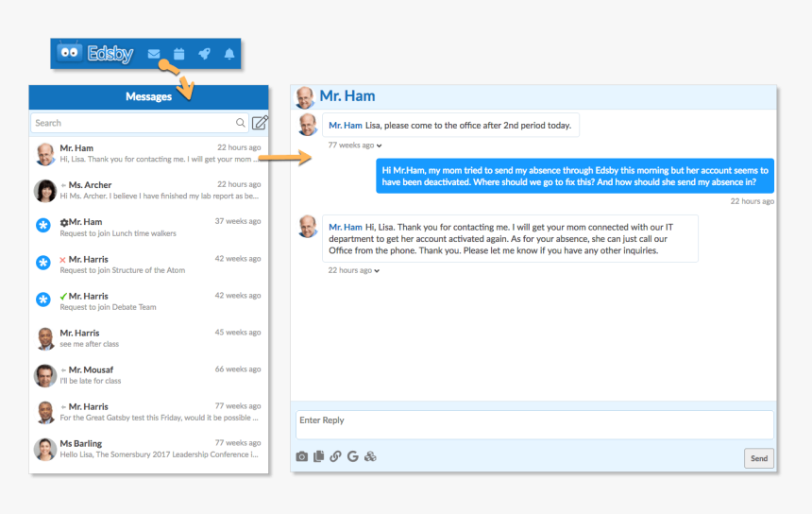Insert a link using the chain icon
Image resolution: width=812 pixels, height=514 pixels.
coord(335,456)
